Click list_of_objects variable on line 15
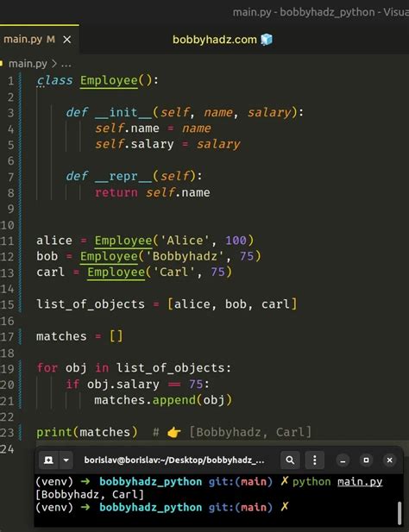Viewport: 409px width, 532px height. [x=91, y=304]
